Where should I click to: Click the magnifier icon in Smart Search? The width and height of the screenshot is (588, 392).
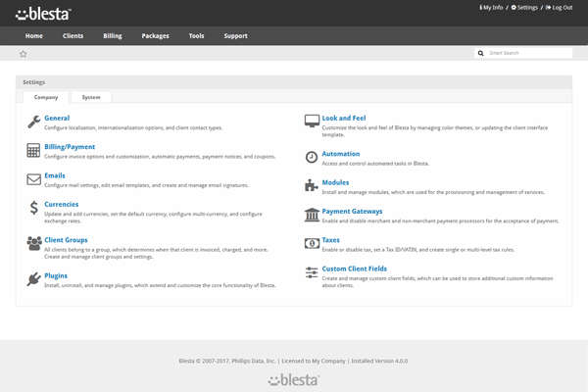[481, 53]
